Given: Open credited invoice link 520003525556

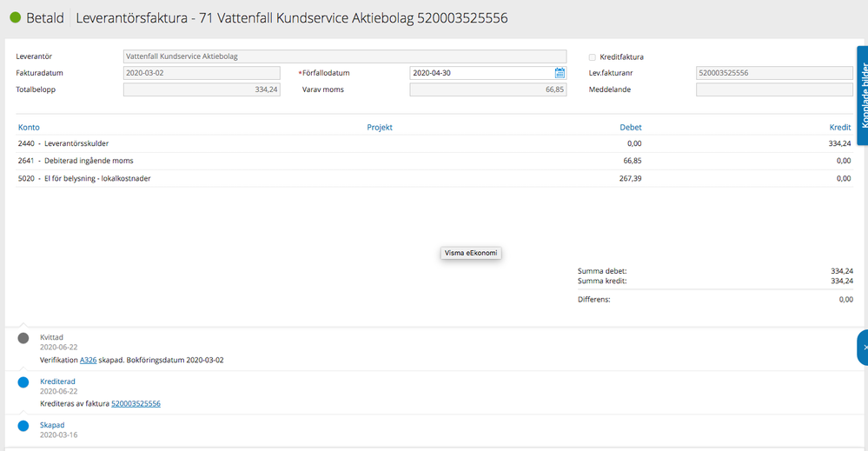Looking at the screenshot, I should [136, 403].
